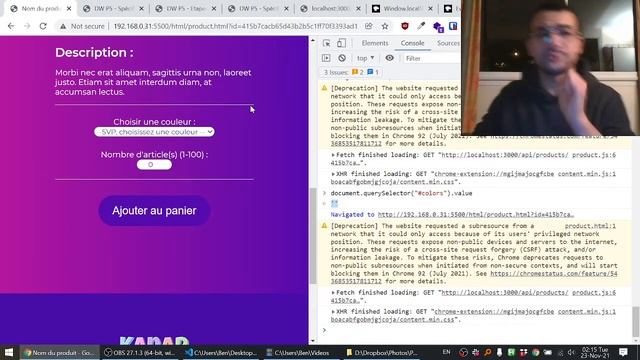Close the Window.local tab
This screenshot has width=640, height=360.
[x=430, y=9]
